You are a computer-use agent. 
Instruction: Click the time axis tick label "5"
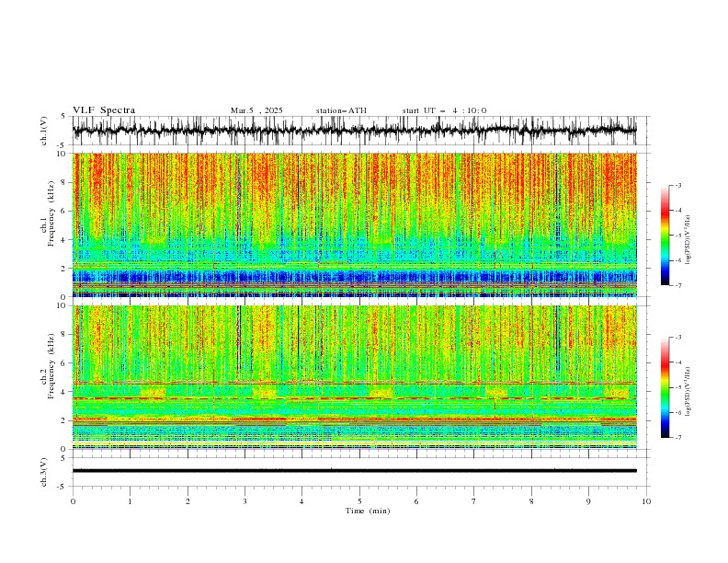(359, 501)
